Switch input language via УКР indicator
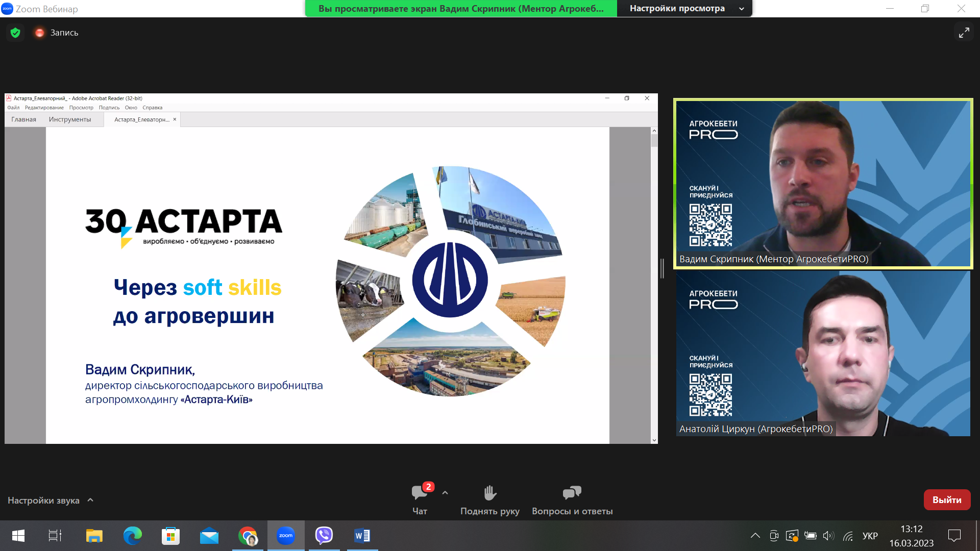The image size is (980, 551). [870, 536]
